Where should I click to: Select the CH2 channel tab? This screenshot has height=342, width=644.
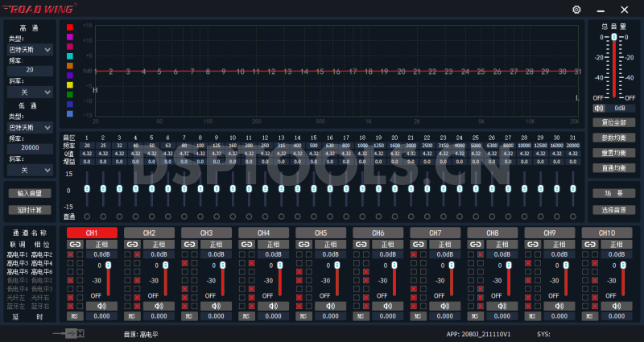tap(149, 233)
